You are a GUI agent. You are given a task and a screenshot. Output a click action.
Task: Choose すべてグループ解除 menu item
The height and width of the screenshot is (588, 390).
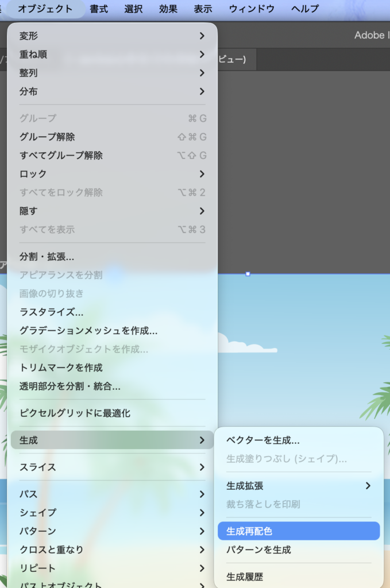(x=112, y=155)
